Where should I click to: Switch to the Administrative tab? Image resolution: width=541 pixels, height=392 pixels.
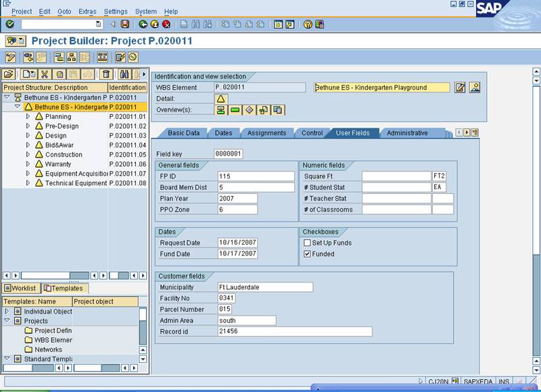407,133
